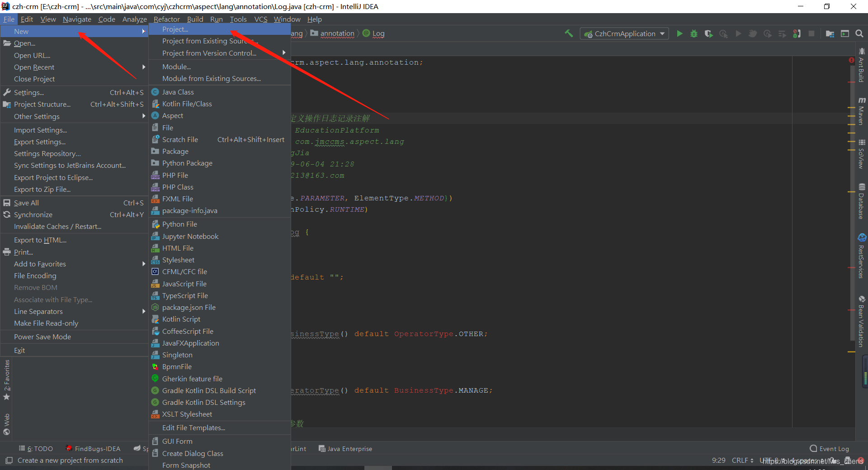Expand Add to Favorites submenu
The image size is (868, 470).
click(x=75, y=264)
